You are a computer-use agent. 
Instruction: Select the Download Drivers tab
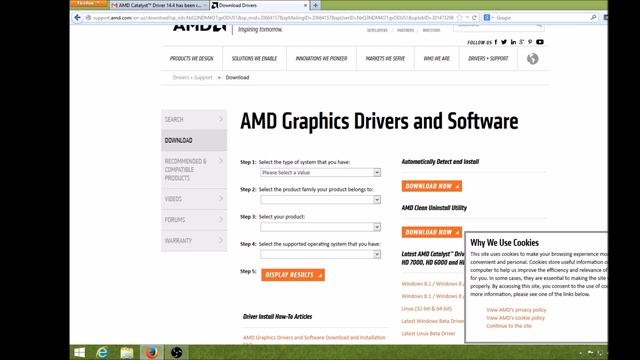click(259, 5)
